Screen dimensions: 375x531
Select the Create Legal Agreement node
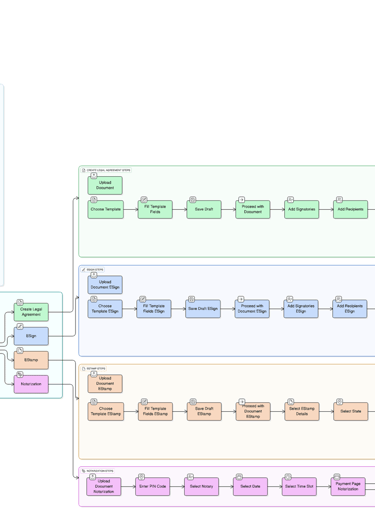click(31, 312)
